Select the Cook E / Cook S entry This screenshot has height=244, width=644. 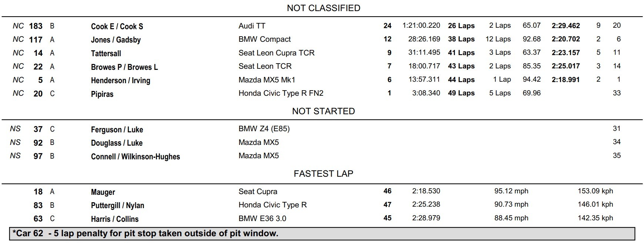tap(117, 26)
